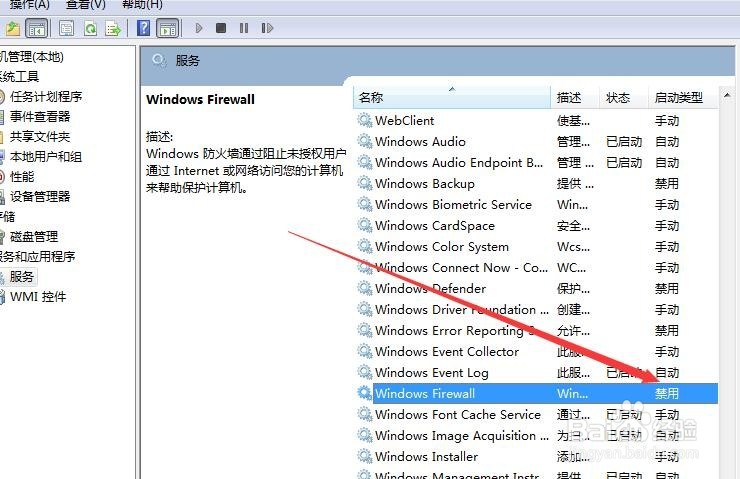This screenshot has height=479, width=740.
Task: Click the services list scroll-up arrow
Action: (727, 96)
